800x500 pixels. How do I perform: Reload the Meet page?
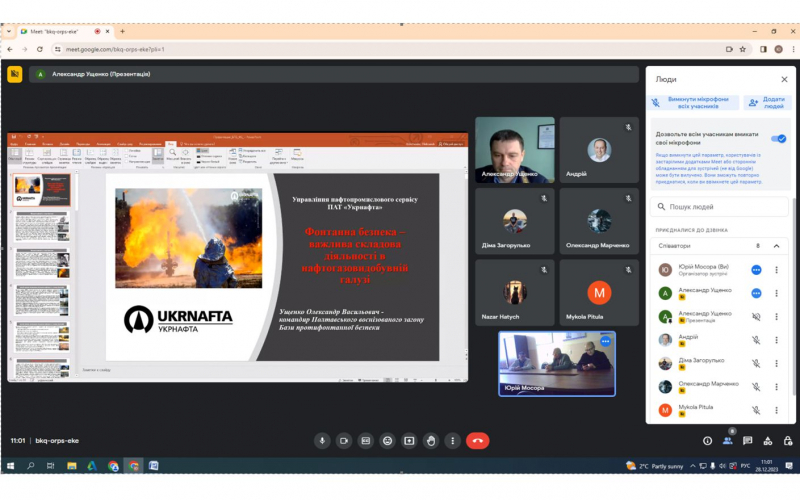tap(40, 49)
